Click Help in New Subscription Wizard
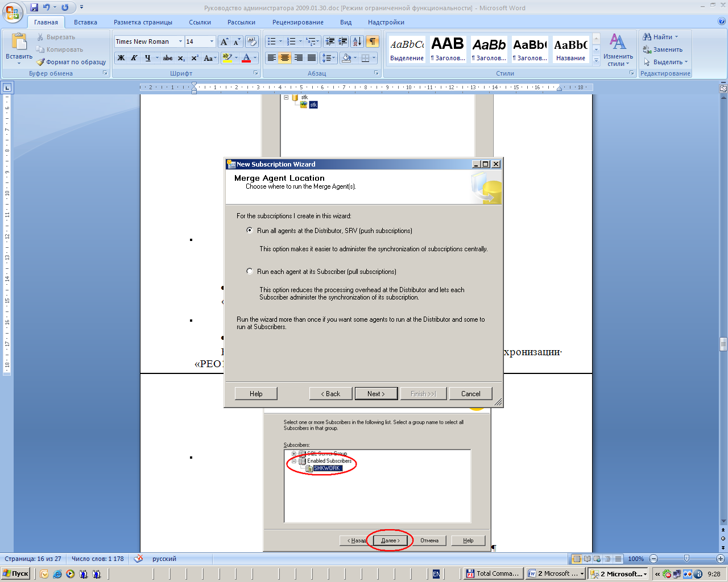This screenshot has width=728, height=582. pyautogui.click(x=256, y=393)
